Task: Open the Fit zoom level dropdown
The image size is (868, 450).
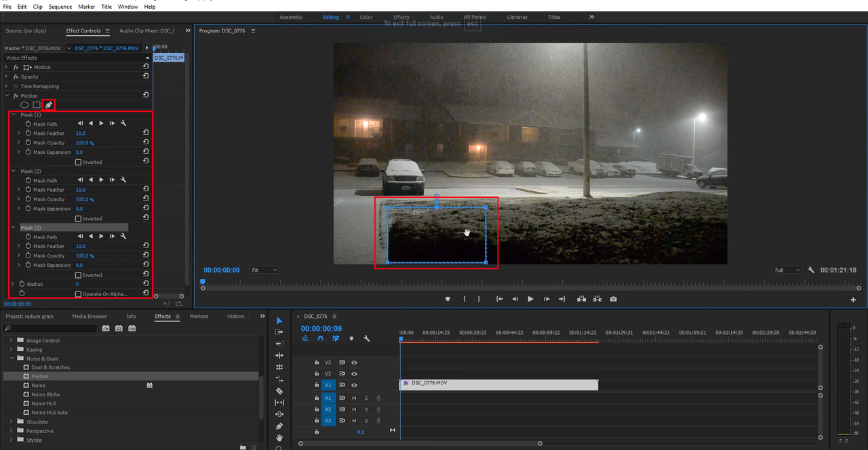Action: click(264, 270)
